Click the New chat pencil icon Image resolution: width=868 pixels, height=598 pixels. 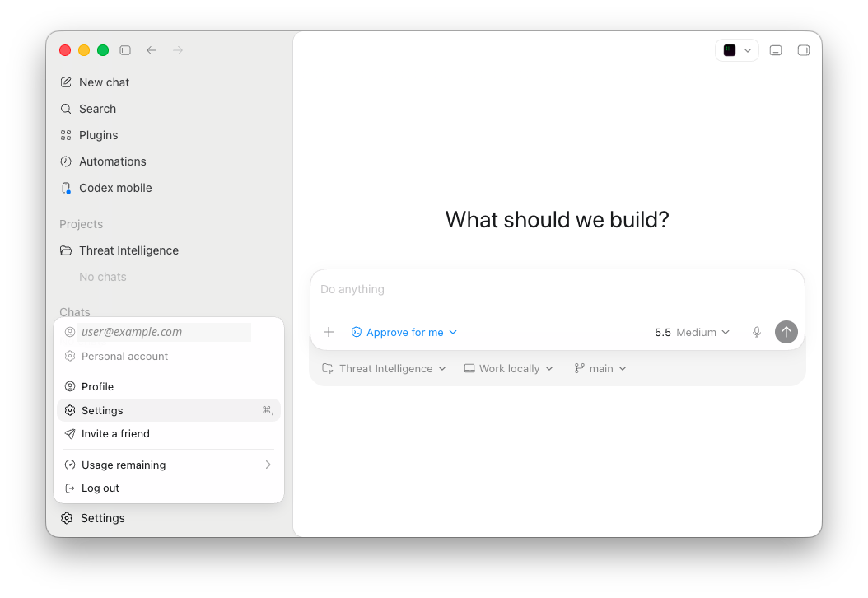click(x=66, y=82)
